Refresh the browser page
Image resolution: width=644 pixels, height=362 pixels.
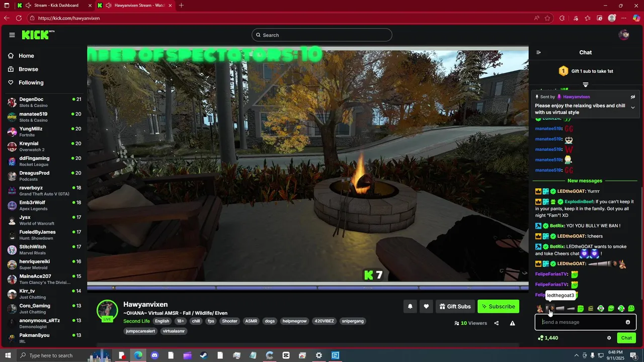point(19,18)
